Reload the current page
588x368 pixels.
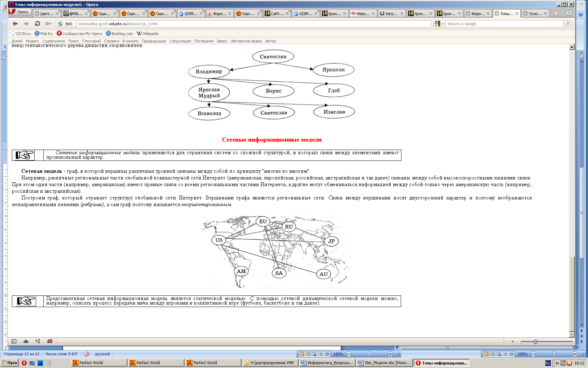tap(37, 23)
